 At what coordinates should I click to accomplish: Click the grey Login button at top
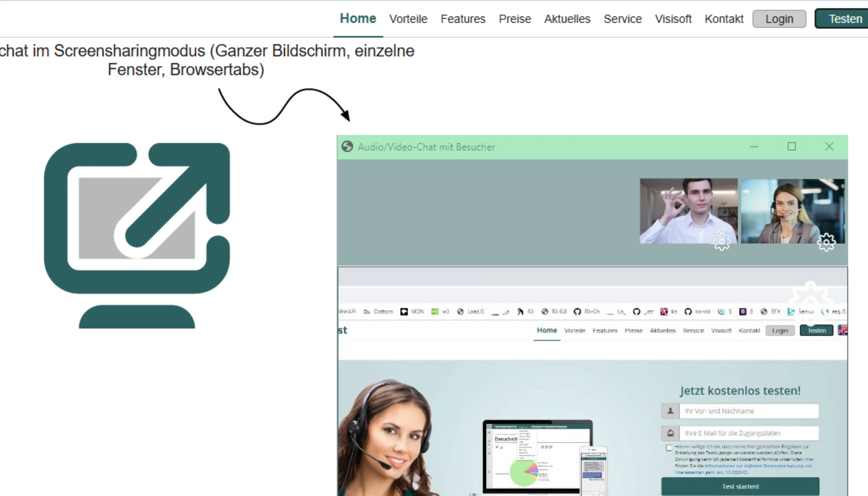coord(779,19)
